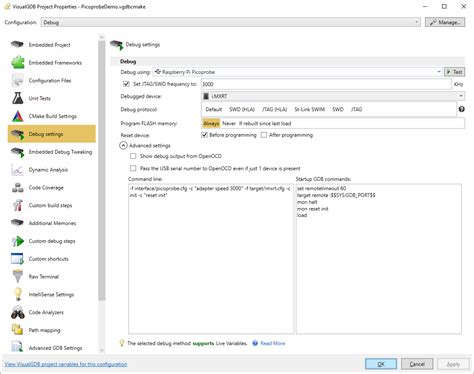Open IntelliSense Settings page
The image size is (474, 374).
[x=52, y=294]
